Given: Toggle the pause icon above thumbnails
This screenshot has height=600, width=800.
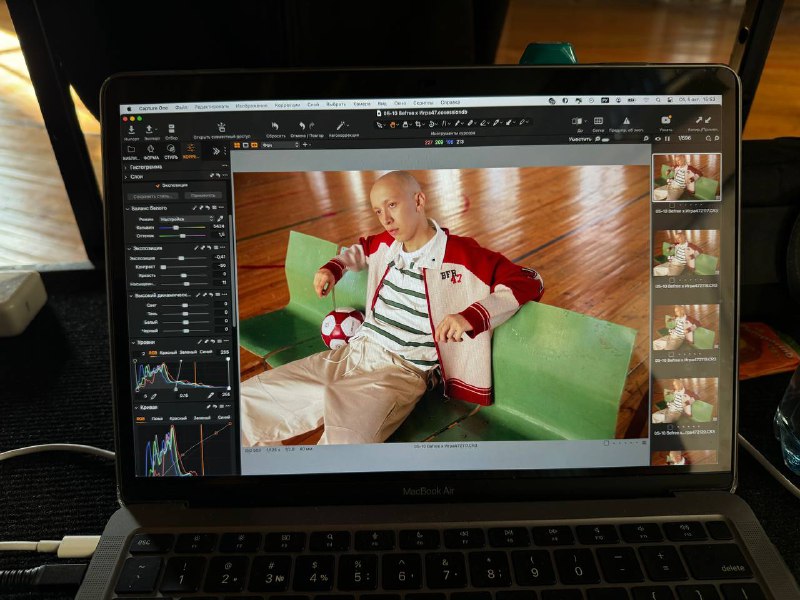Looking at the screenshot, I should click(667, 138).
